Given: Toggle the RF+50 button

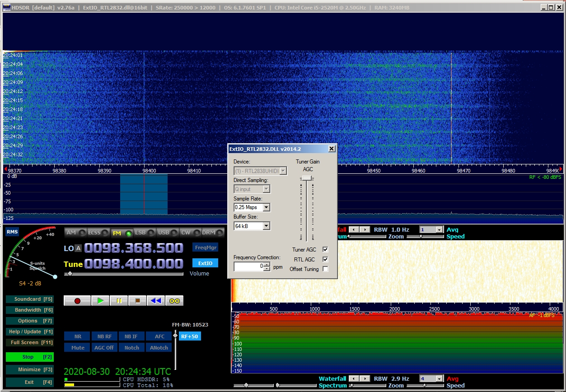Looking at the screenshot, I should (x=190, y=336).
